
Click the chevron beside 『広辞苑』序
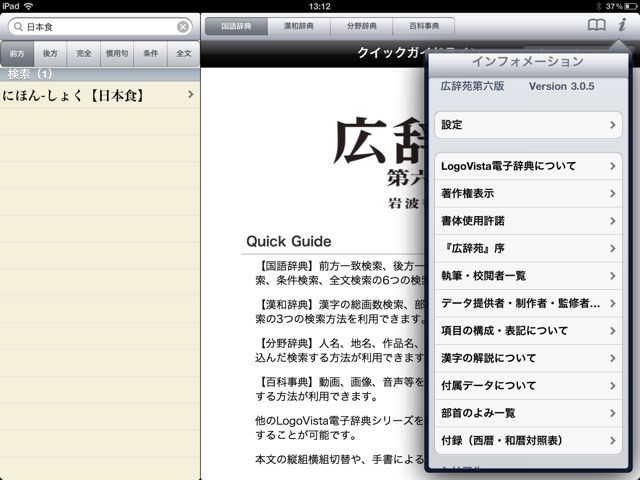[x=613, y=249]
